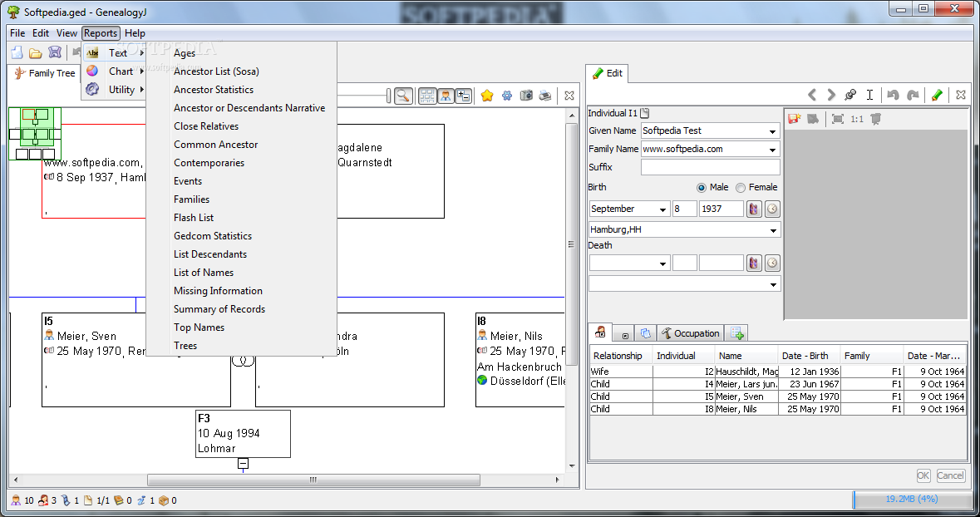Click the printer icon in tree toolbar
This screenshot has height=517, width=980.
tap(545, 96)
